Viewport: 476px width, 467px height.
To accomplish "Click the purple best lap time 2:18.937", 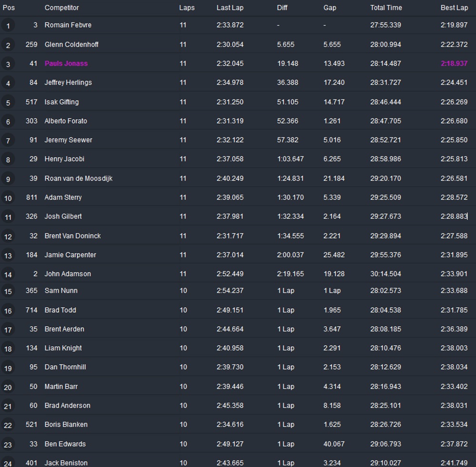I will 454,63.
